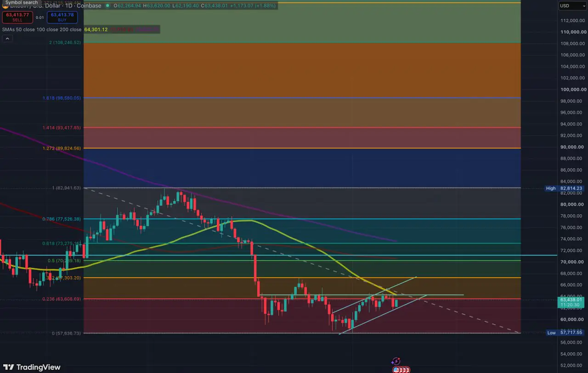The image size is (588, 373).
Task: Select the 64,301.12 SMA value in legend
Action: (96, 30)
